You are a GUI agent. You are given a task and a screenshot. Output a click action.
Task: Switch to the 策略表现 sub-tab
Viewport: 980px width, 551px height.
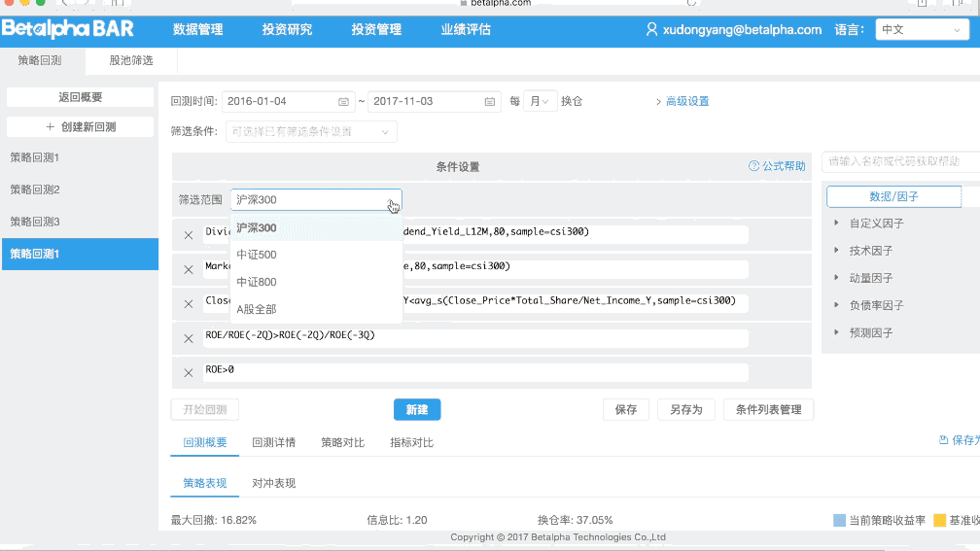tap(205, 483)
